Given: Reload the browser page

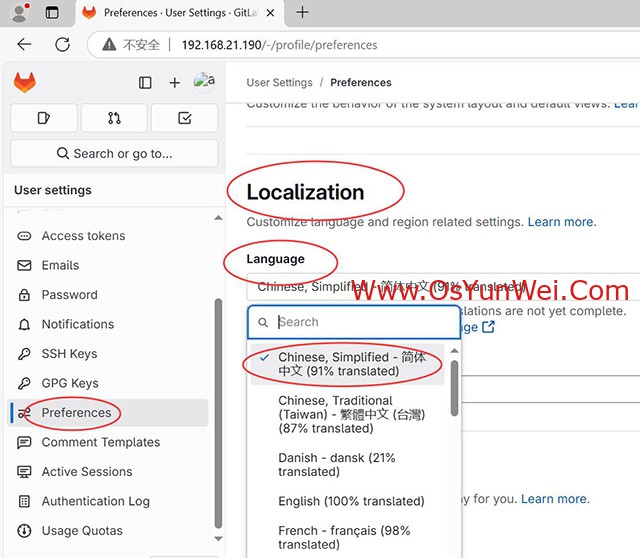Looking at the screenshot, I should click(62, 44).
